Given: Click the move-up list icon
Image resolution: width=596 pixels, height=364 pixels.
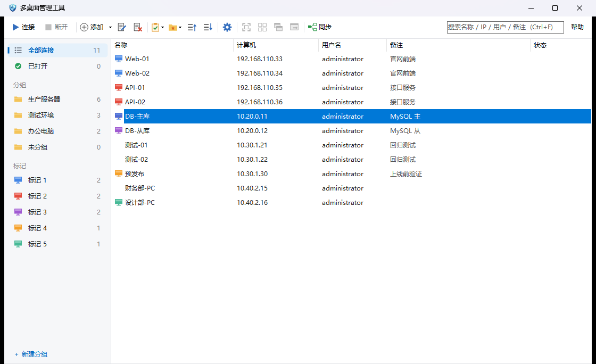Looking at the screenshot, I should tap(192, 27).
